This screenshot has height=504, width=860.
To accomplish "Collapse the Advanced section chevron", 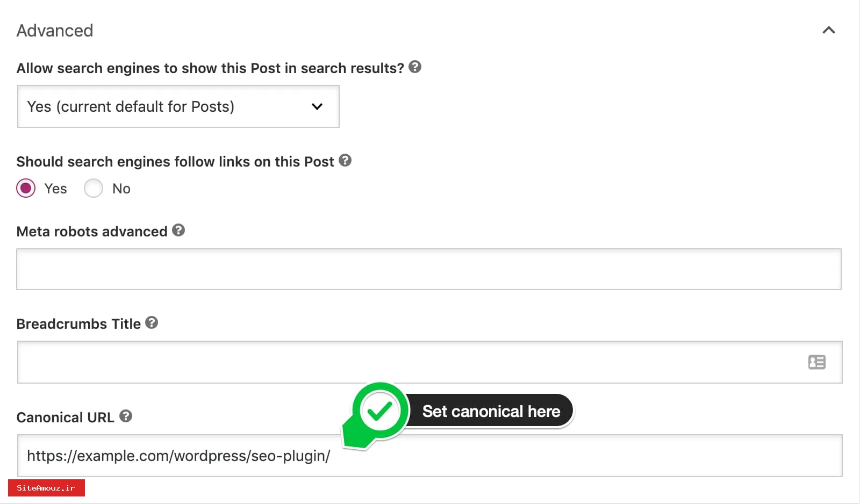I will coord(828,30).
